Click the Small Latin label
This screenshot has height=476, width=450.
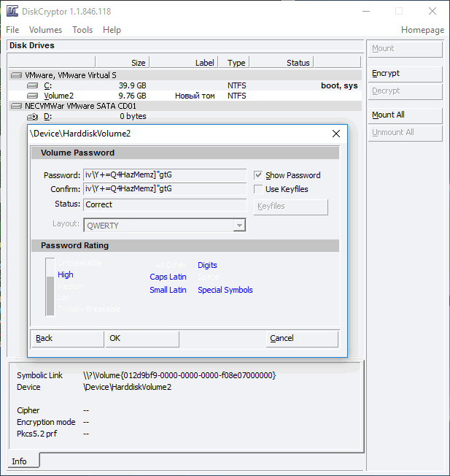tap(168, 290)
